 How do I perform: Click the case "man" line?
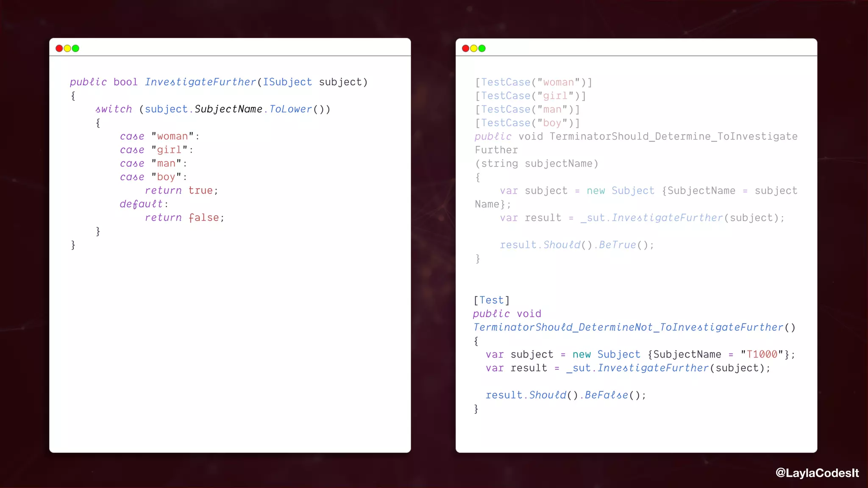click(x=153, y=164)
